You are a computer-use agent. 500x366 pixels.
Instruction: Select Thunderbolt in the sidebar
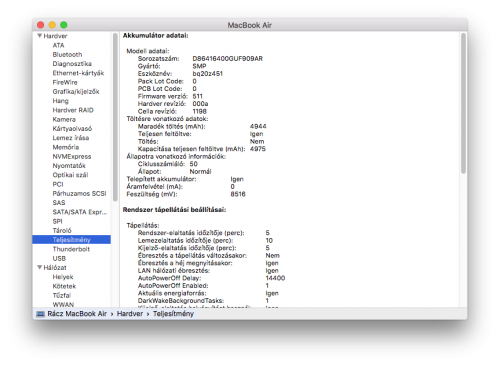(x=71, y=249)
